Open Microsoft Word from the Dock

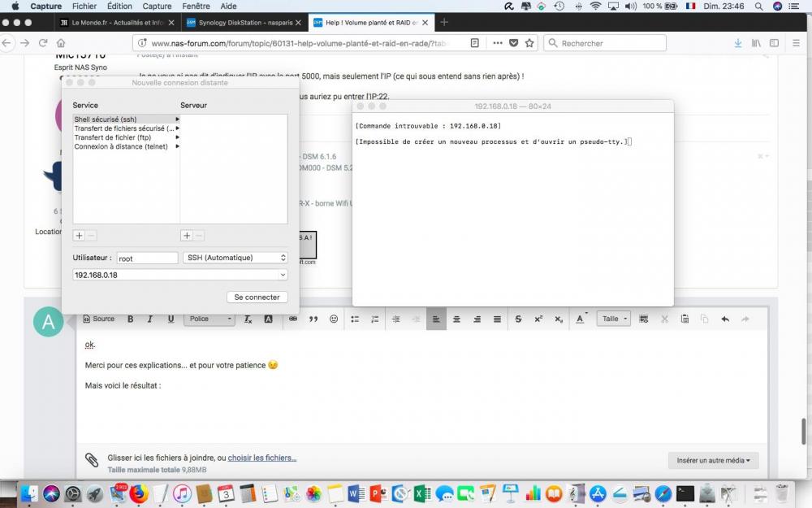pyautogui.click(x=356, y=493)
